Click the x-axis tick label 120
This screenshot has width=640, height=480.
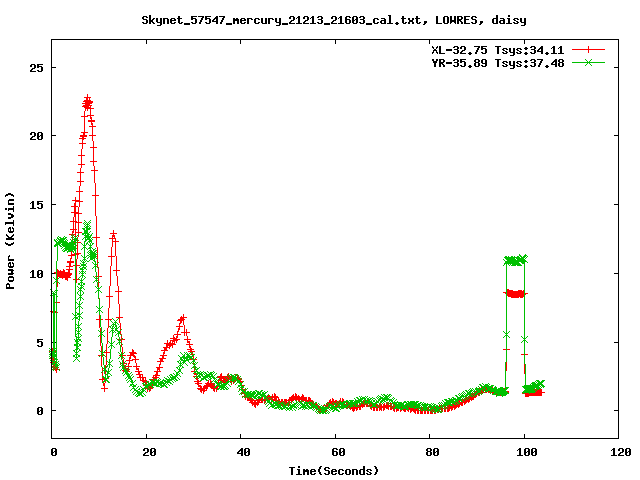click(x=621, y=452)
